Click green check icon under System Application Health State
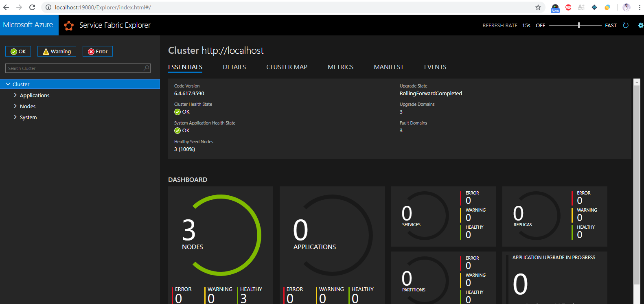 click(177, 131)
